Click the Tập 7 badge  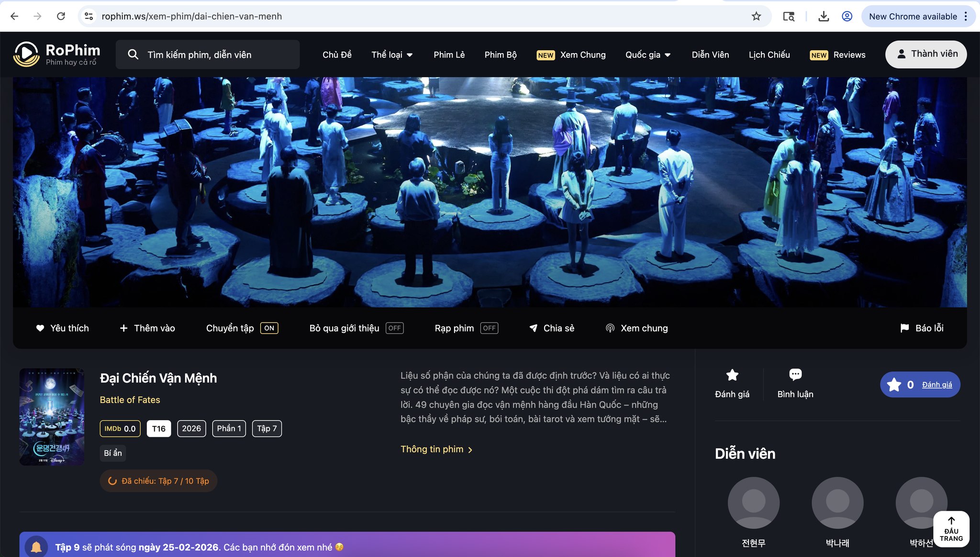pos(267,428)
